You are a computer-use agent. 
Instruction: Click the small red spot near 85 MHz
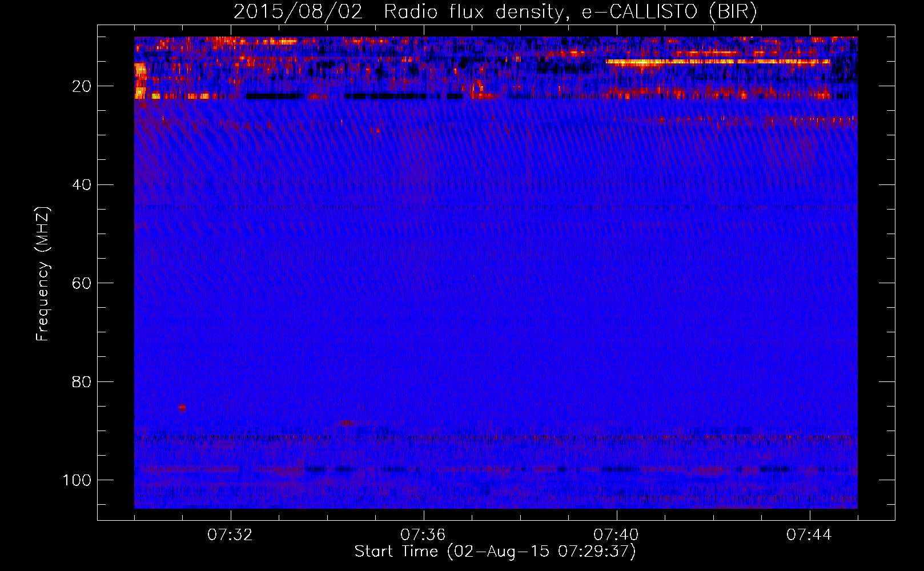(x=183, y=408)
